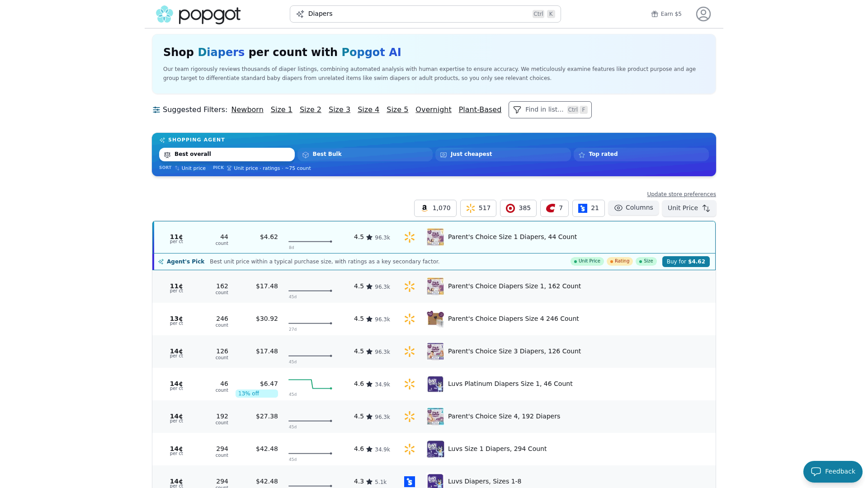Image resolution: width=868 pixels, height=488 pixels.
Task: Click the Unit Price badge on Agent's Pick
Action: (x=587, y=261)
